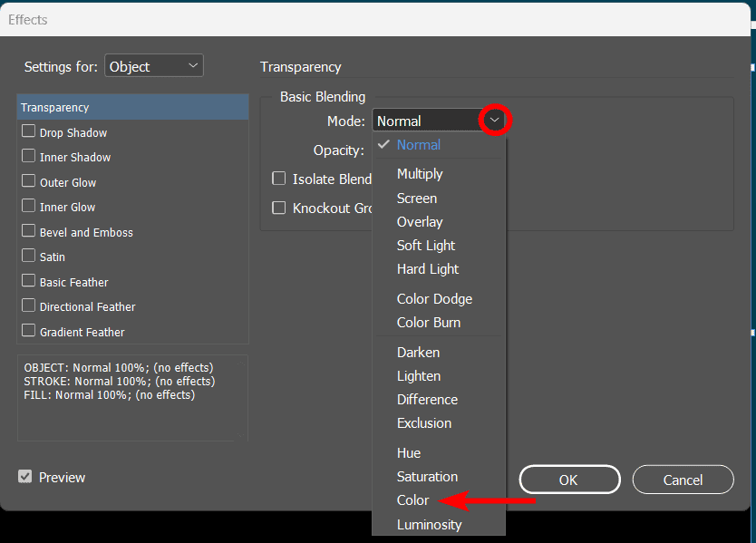Pick the Difference blending mode
Viewport: 756px width, 543px height.
pos(427,399)
